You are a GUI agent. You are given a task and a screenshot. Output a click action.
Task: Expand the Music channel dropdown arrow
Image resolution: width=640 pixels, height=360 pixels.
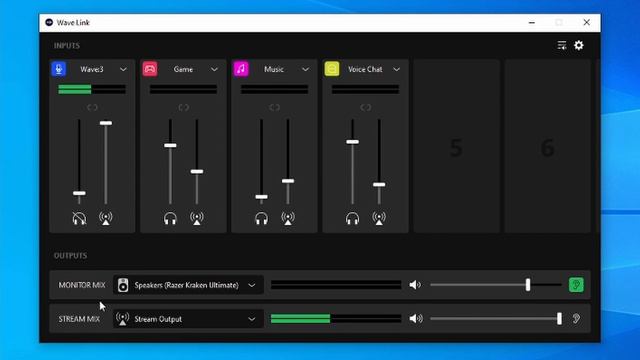(305, 69)
